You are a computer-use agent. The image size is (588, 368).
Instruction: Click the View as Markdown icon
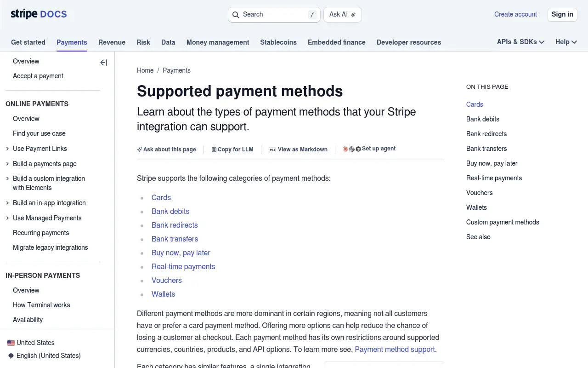coord(272,149)
